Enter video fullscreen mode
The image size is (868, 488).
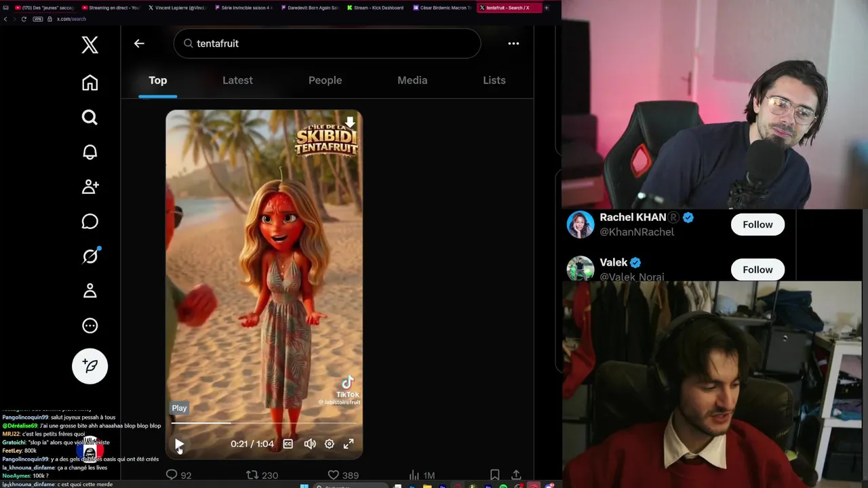pos(349,444)
